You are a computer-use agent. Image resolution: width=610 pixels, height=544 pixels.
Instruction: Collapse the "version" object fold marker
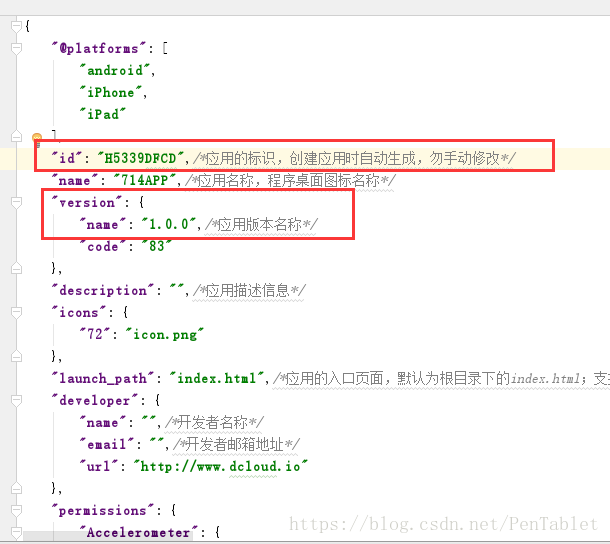coord(16,202)
